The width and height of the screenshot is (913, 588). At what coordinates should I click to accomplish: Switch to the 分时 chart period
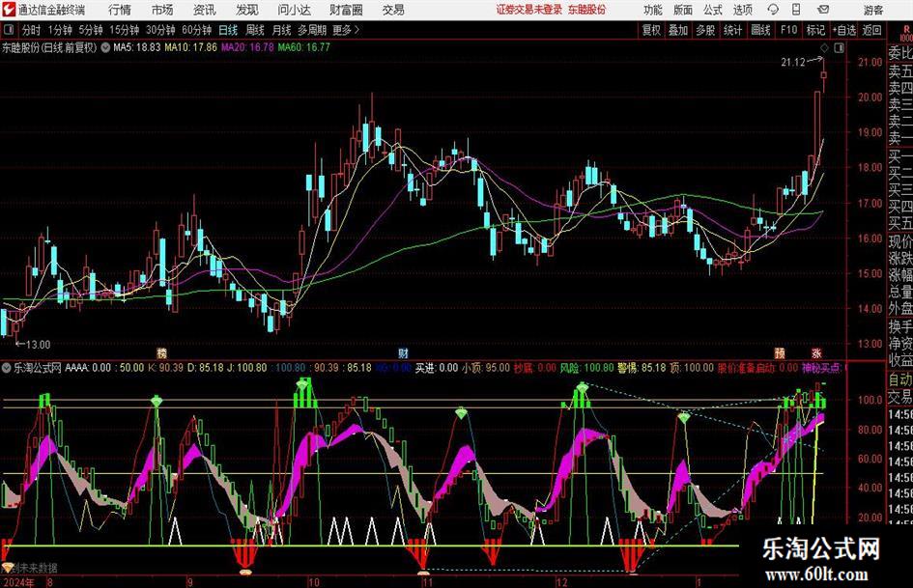(31, 30)
